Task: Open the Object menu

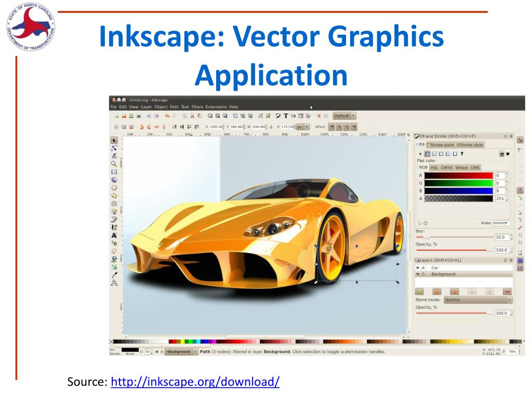Action: click(x=161, y=107)
